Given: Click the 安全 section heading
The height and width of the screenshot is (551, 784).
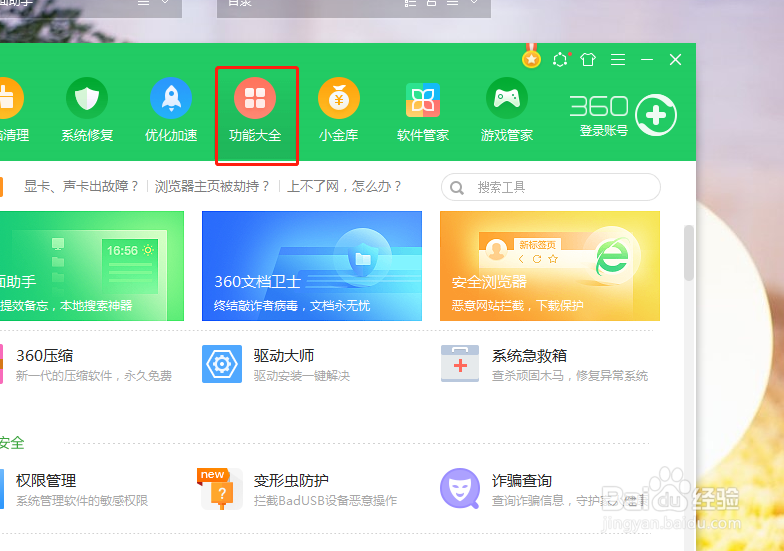Looking at the screenshot, I should click(12, 442).
